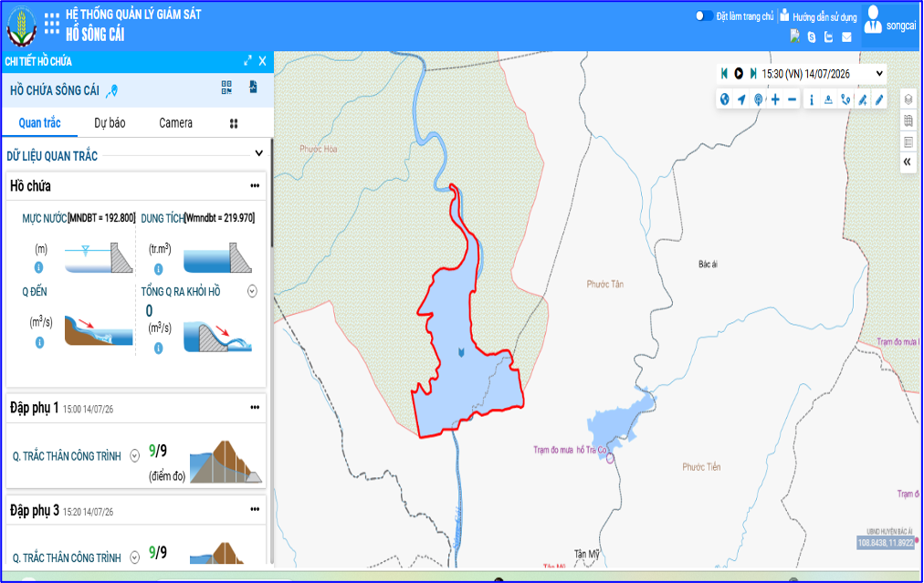Open the email envelope icon
Screen dimensions: 924x583
846,37
